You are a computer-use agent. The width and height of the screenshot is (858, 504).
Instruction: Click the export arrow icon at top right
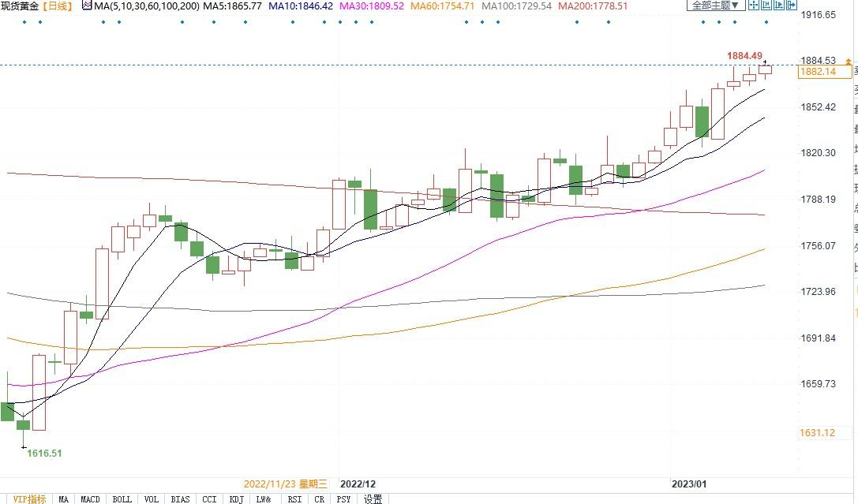[x=790, y=6]
